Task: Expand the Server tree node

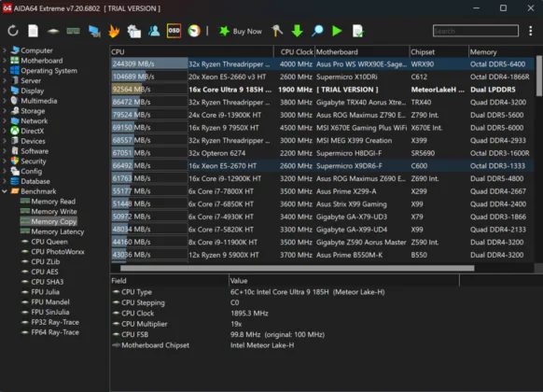Action: (5, 80)
